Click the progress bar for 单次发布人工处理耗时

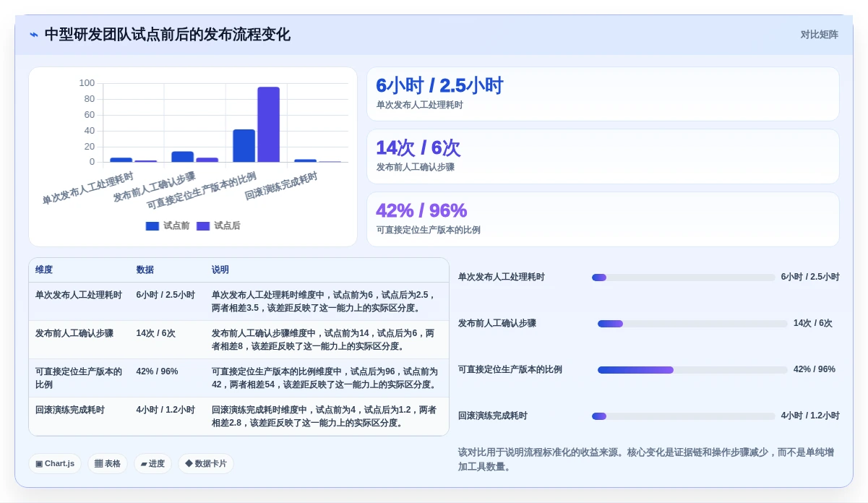(683, 277)
